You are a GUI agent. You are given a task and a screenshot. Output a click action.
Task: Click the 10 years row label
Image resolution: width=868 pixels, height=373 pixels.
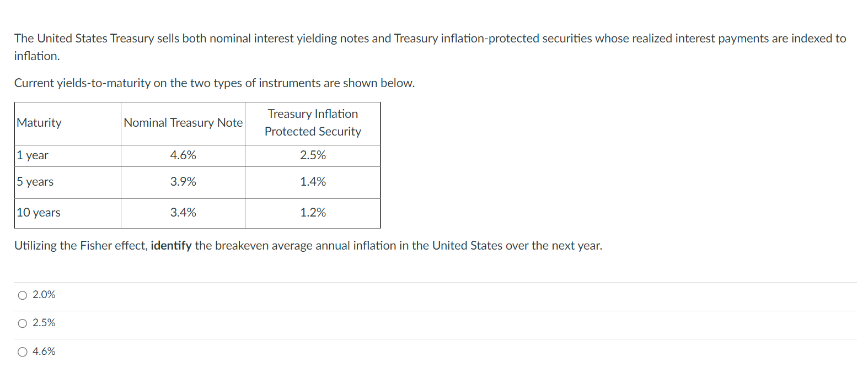[x=37, y=213]
